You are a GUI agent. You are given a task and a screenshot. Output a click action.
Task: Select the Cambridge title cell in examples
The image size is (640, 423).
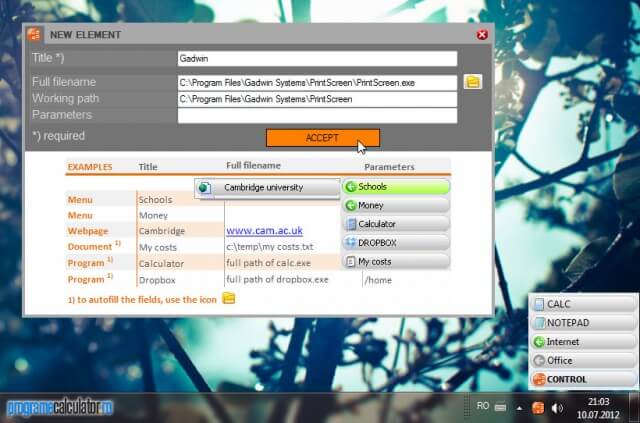point(162,231)
